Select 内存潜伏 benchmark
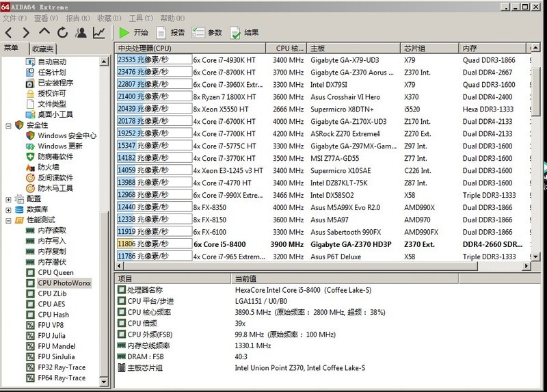This screenshot has height=392, width=547. 46,261
